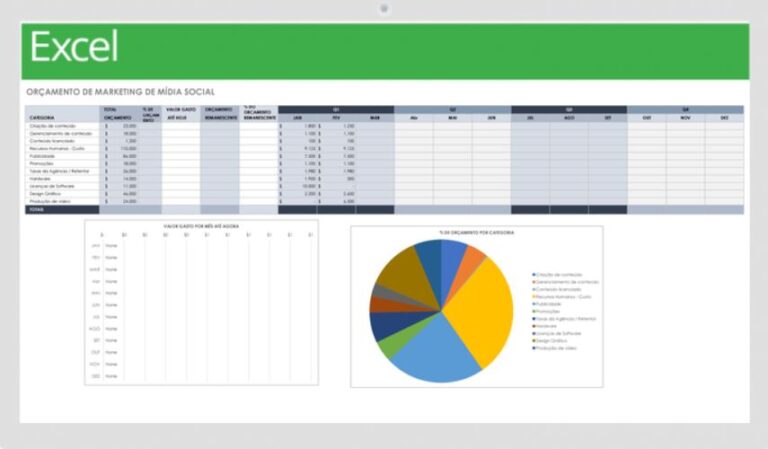Click the MAI column header in the table

point(453,118)
